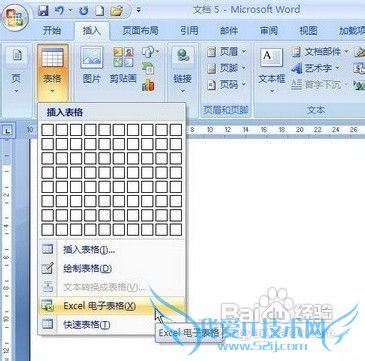
Task: Open 艺术字 WordArt dropdown
Action: pyautogui.click(x=315, y=68)
